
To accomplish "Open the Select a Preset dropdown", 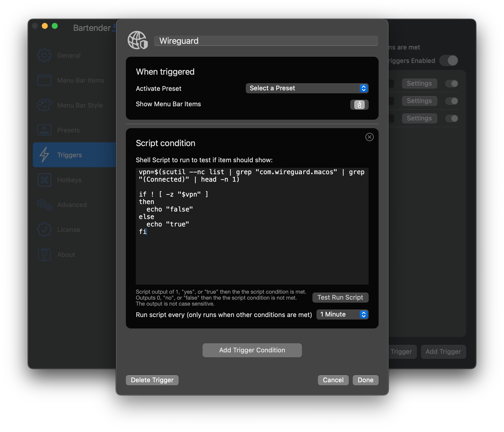I will 307,88.
